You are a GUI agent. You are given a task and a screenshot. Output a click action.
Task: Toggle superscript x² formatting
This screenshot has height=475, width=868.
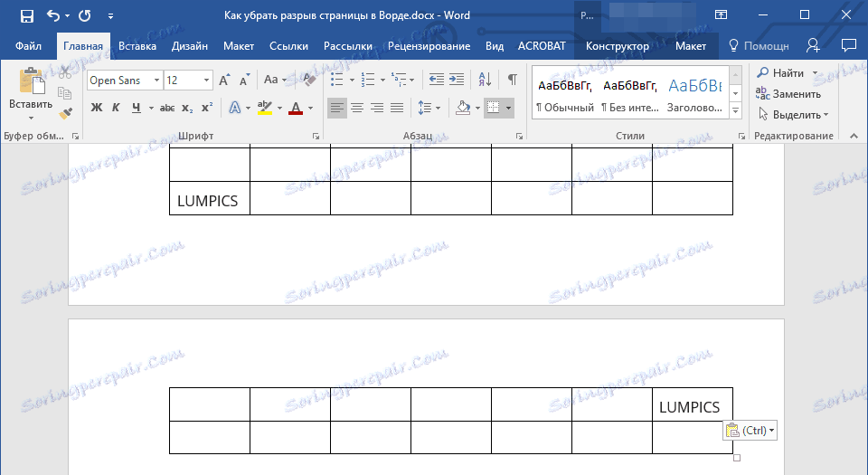click(207, 108)
